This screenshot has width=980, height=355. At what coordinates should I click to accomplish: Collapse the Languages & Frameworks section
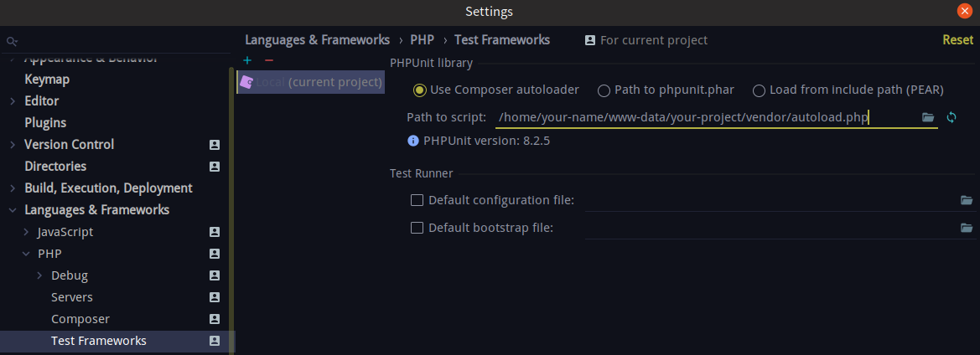[x=13, y=210]
